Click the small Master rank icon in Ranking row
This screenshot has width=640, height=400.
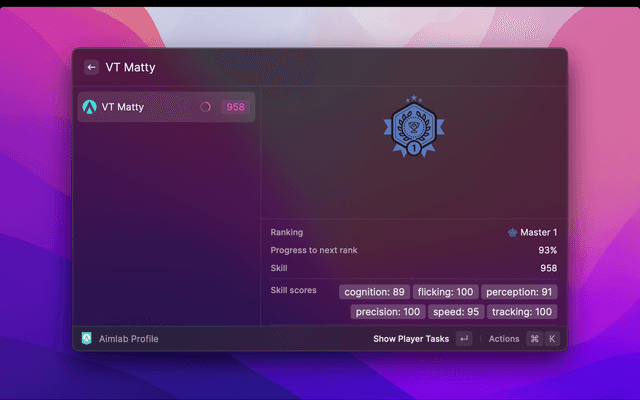(x=513, y=232)
